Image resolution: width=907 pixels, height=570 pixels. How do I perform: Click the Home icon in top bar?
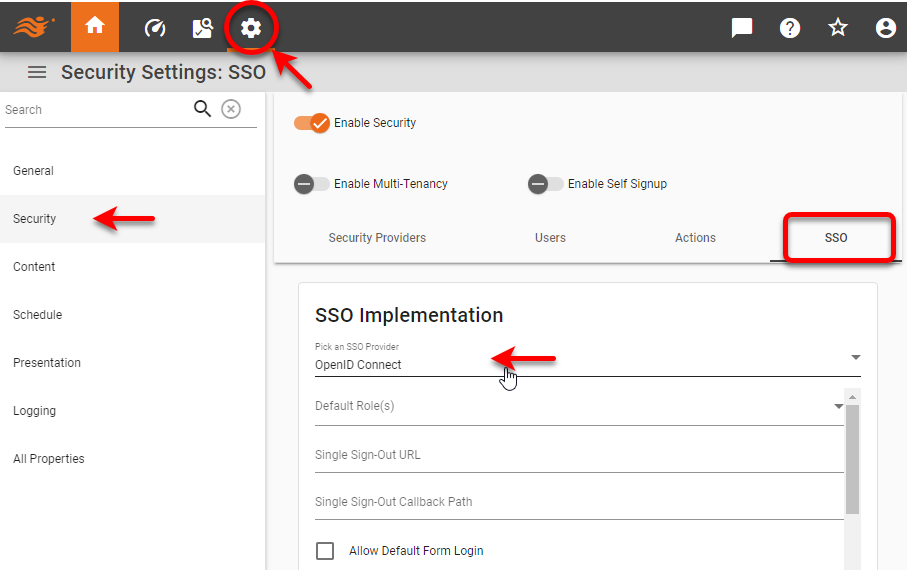point(95,27)
